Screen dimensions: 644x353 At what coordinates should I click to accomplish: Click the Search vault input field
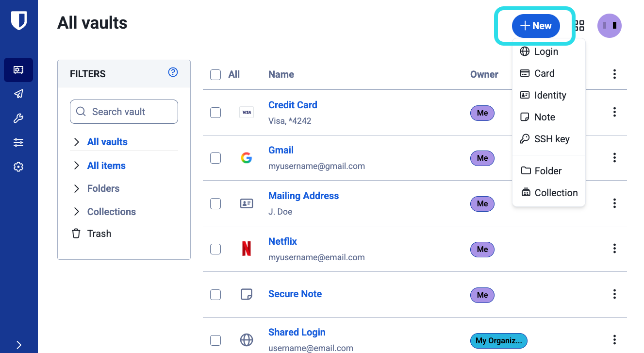[124, 112]
